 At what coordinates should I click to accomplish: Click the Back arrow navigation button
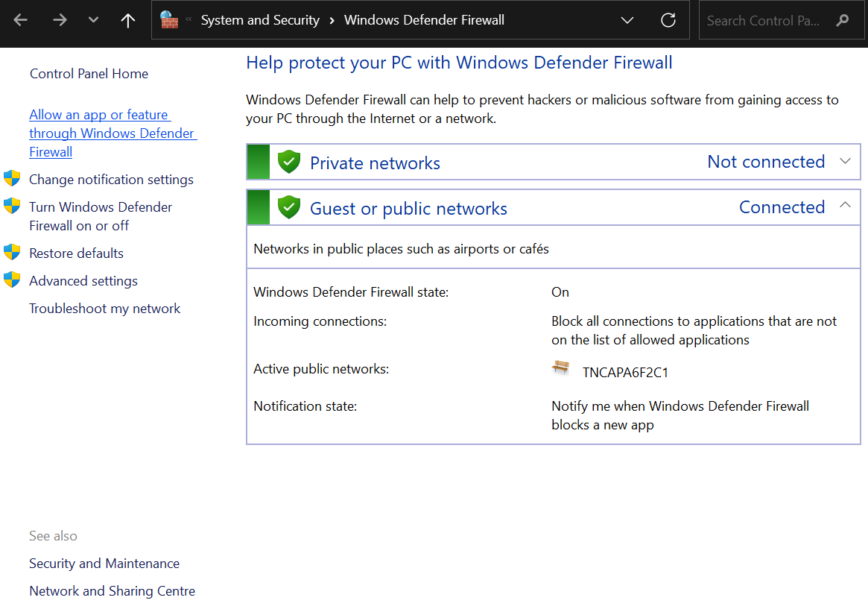tap(21, 20)
